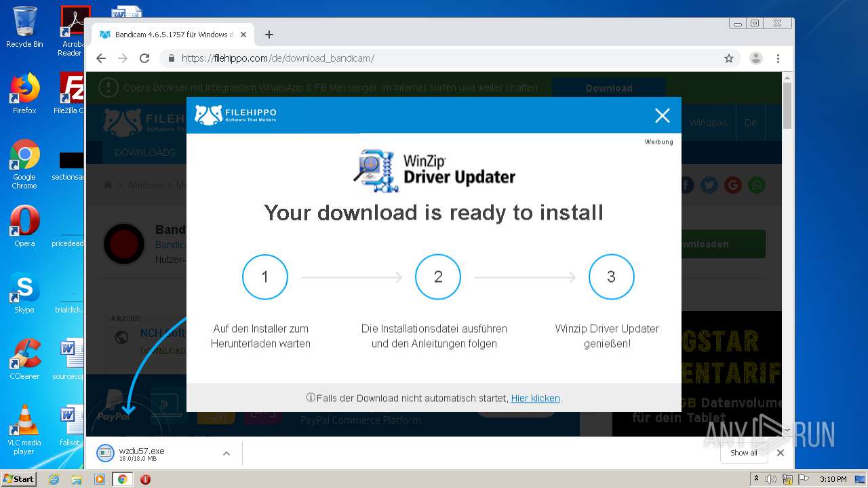This screenshot has width=868, height=488.
Task: Open the Windows menu in FileHippo header
Action: tap(708, 123)
